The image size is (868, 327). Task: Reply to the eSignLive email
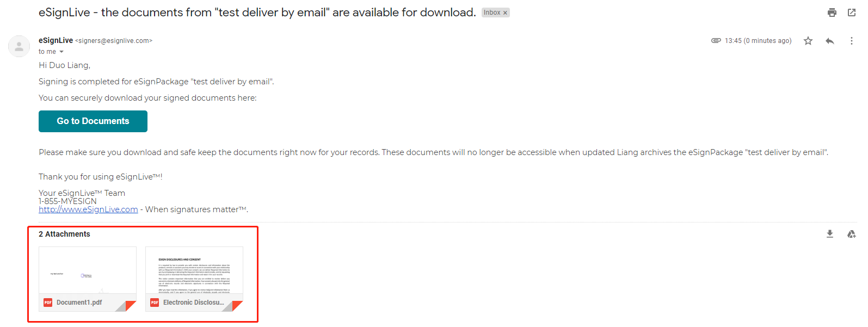tap(830, 41)
